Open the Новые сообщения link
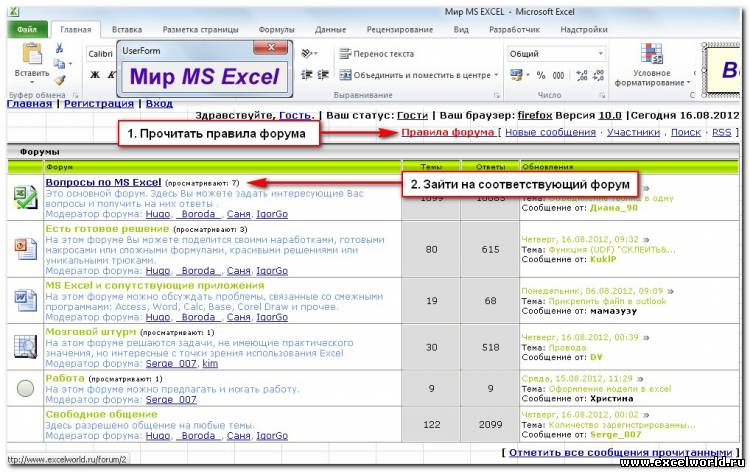The height and width of the screenshot is (472, 750). pyautogui.click(x=550, y=132)
